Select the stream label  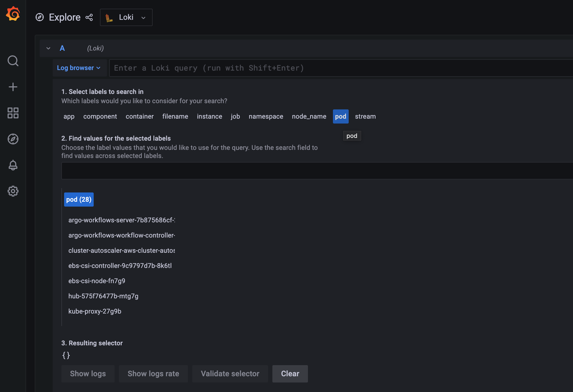[x=365, y=116]
